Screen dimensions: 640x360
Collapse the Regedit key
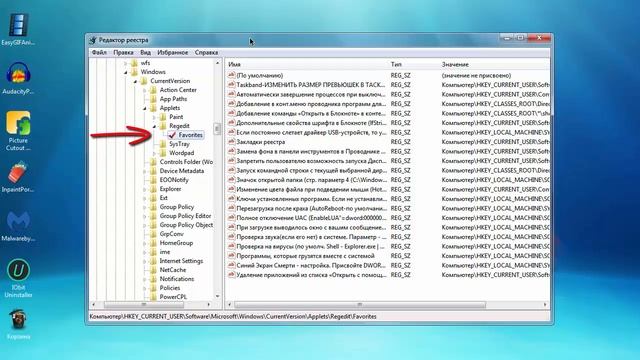pyautogui.click(x=154, y=126)
